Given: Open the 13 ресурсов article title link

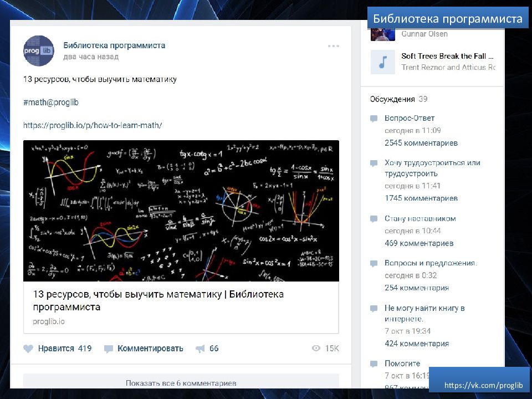Looking at the screenshot, I should point(158,300).
